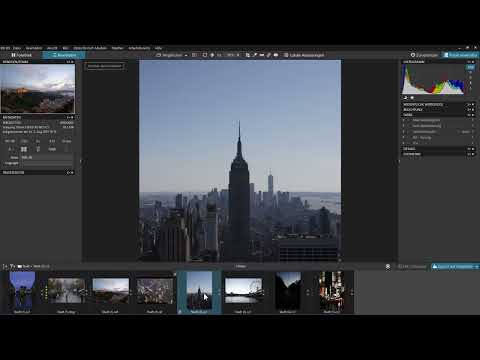Toggle highlight clipping indicator under histogram
The image size is (480, 360).
point(412,98)
